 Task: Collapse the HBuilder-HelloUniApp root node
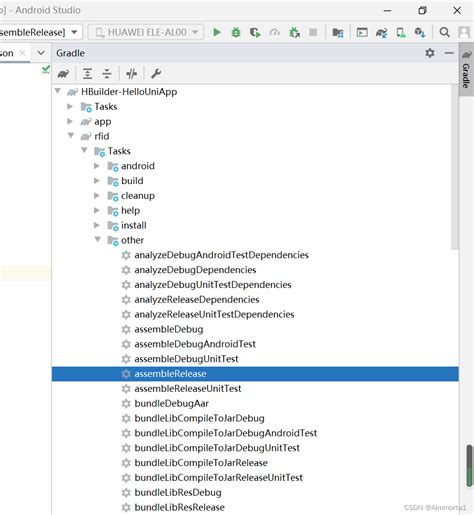(58, 91)
